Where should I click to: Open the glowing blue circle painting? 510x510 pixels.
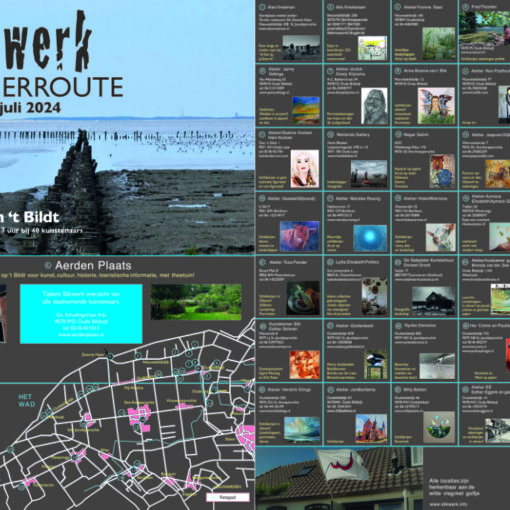point(370,238)
